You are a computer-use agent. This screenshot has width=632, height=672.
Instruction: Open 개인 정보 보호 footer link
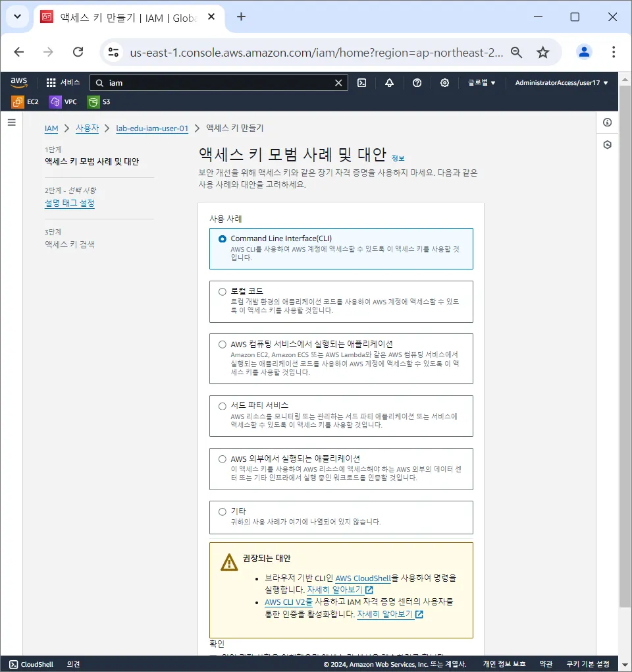pyautogui.click(x=504, y=664)
